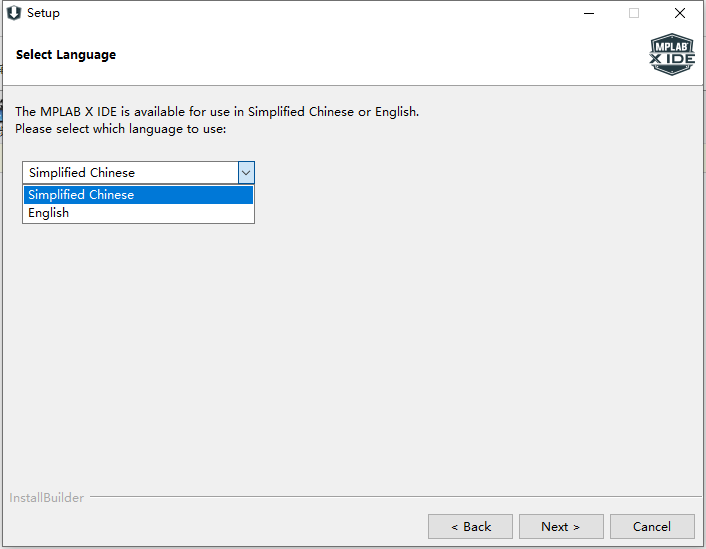
Task: Select English from the language list
Action: click(x=138, y=213)
